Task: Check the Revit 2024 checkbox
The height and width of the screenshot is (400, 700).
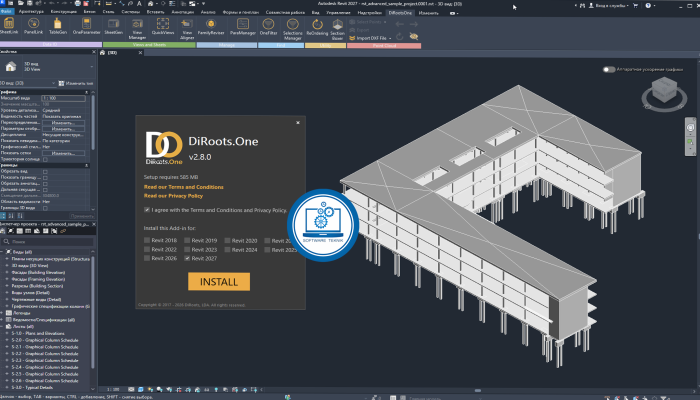Action: click(227, 250)
